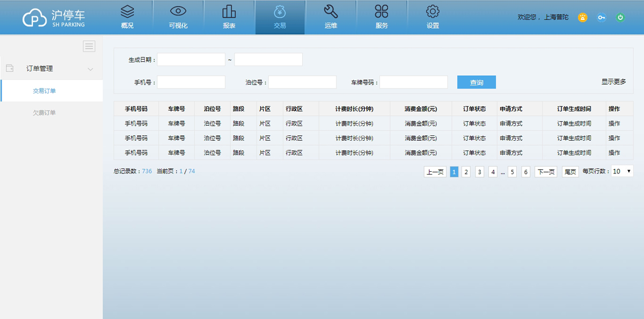Open the 服务 clover icon

click(x=382, y=11)
